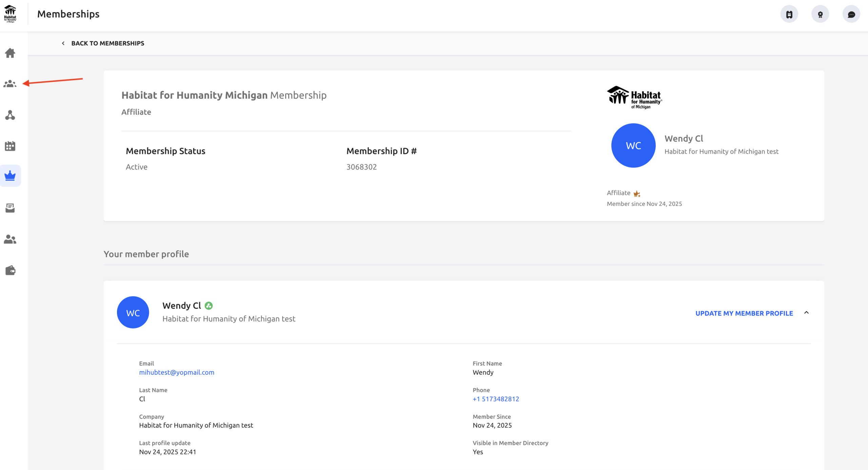
Task: Open the award ribbon badge icon
Action: [820, 14]
